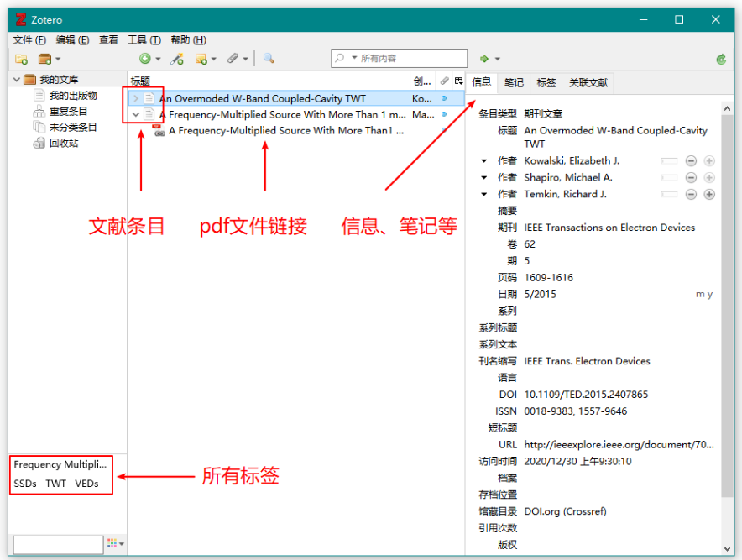Select 未分类条目 in the sidebar
Viewport: 742px width, 560px height.
pyautogui.click(x=73, y=128)
